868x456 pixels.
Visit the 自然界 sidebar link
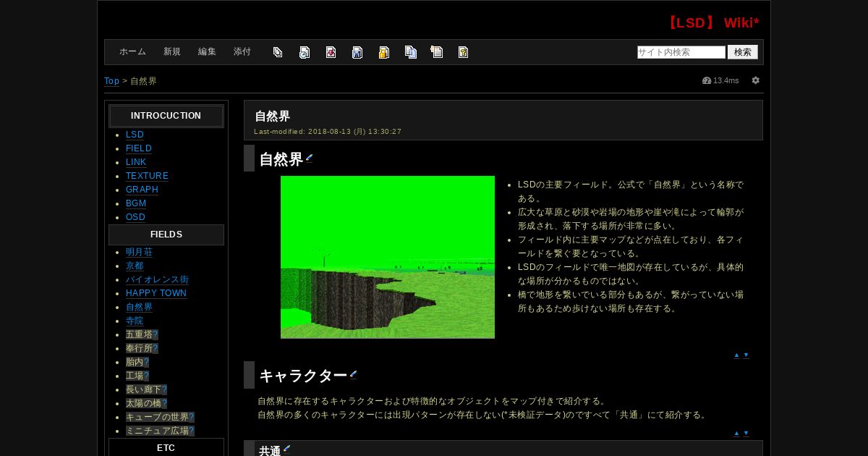[139, 307]
